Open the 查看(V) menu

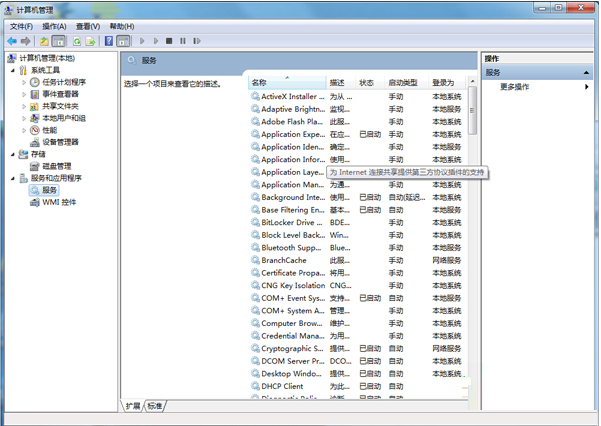pos(88,26)
